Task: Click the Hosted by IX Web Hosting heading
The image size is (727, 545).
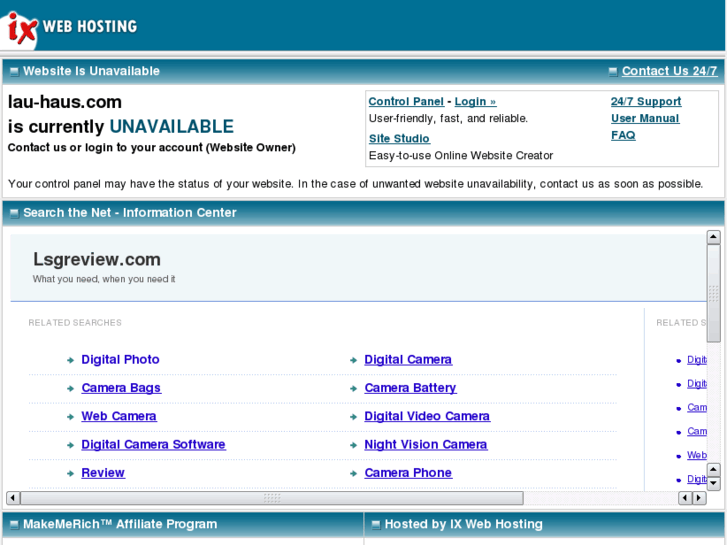Action: 464,524
